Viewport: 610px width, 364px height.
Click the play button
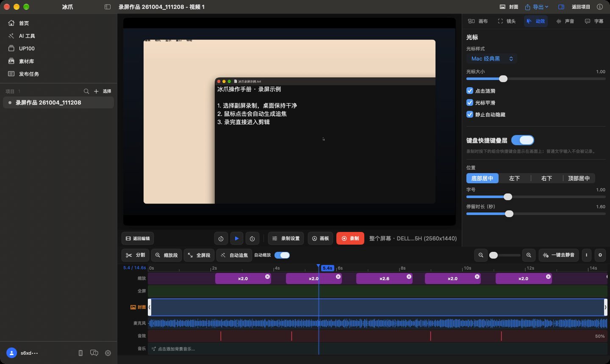coord(237,238)
